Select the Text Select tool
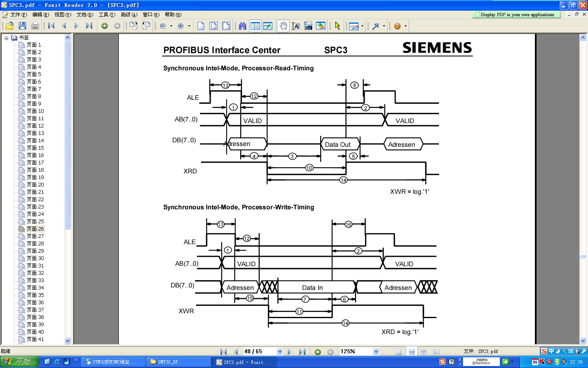588x368 pixels. (x=296, y=26)
